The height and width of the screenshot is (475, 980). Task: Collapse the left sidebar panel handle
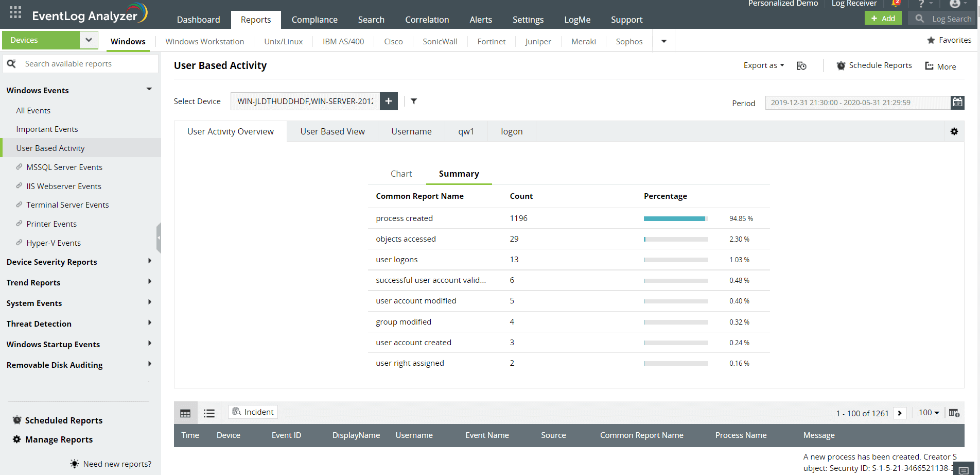[x=159, y=238]
